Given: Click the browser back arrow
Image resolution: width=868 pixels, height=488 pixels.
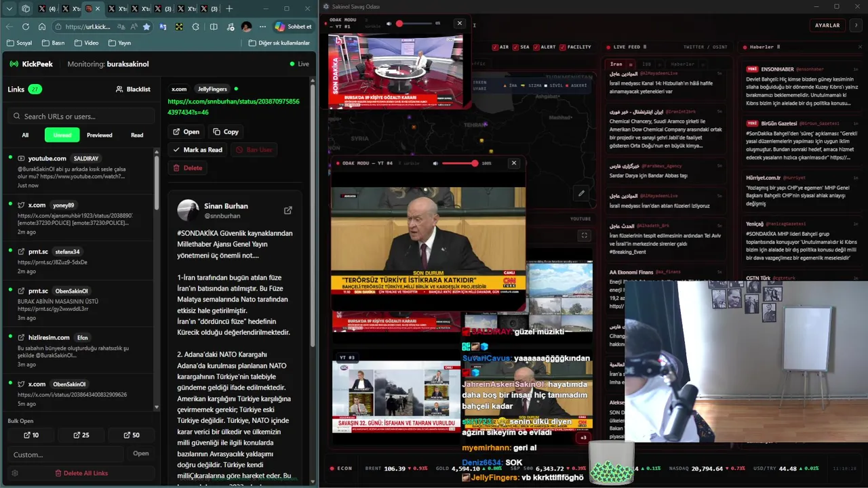Looking at the screenshot, I should 9,26.
